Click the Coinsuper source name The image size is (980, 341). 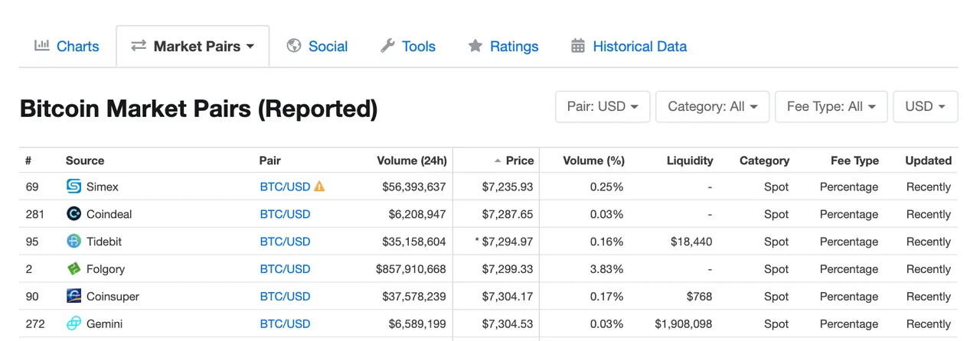113,297
